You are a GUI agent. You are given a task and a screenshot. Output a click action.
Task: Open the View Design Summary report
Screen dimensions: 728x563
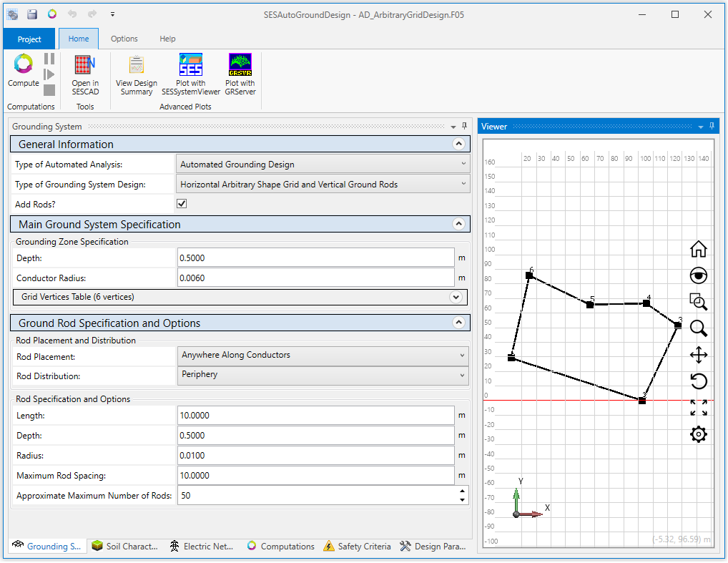pyautogui.click(x=137, y=66)
